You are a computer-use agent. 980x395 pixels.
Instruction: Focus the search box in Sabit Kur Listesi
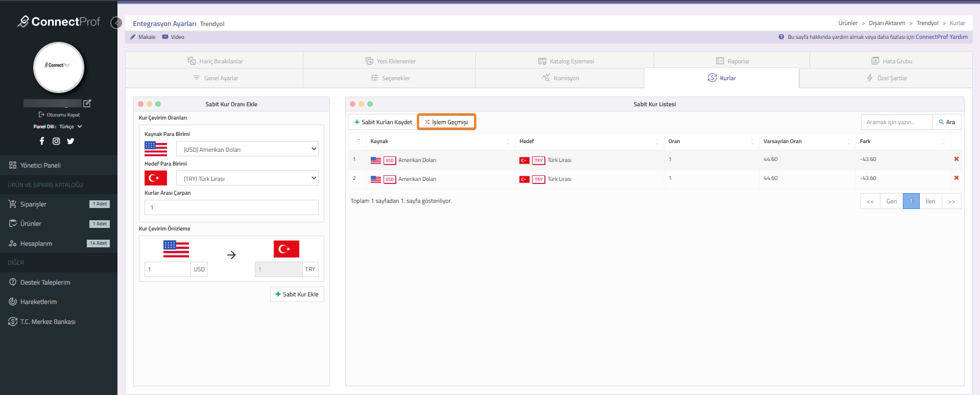pos(896,122)
